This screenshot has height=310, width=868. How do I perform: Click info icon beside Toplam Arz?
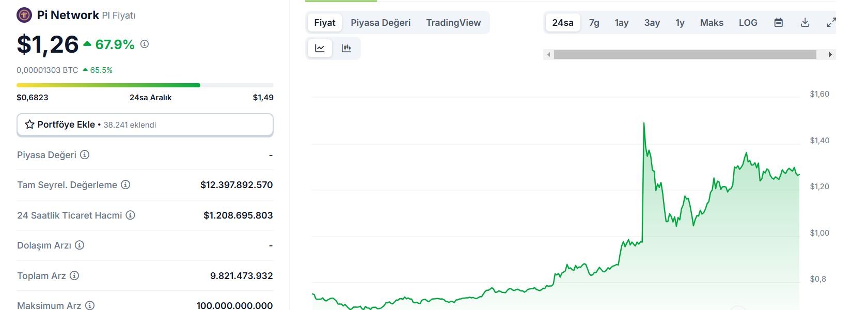pos(74,275)
